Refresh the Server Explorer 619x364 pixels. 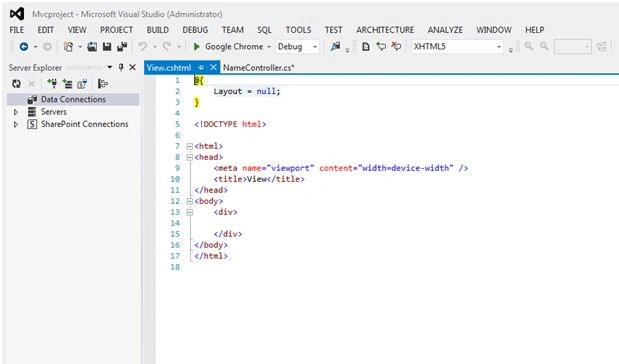tap(16, 84)
